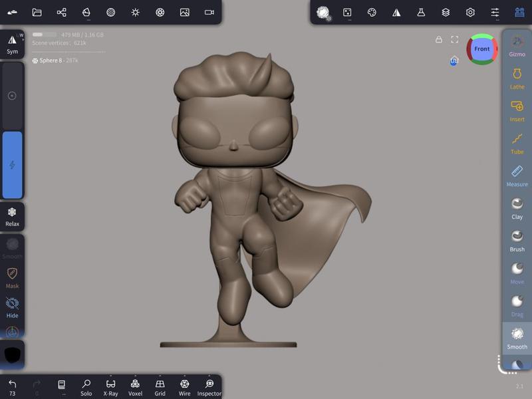The image size is (532, 399).
Task: Toggle the Sym symmetry button
Action: point(12,44)
